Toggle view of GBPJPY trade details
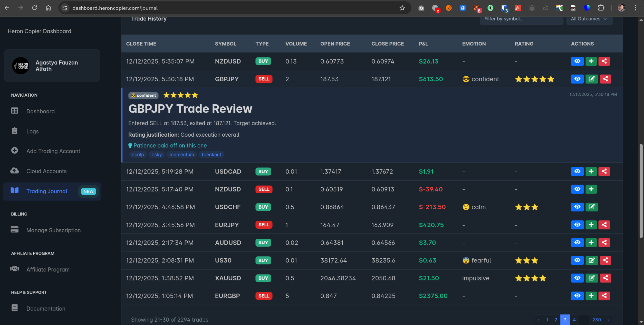This screenshot has height=325, width=644. tap(577, 79)
